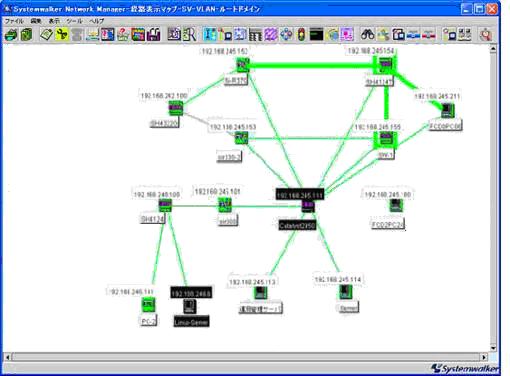This screenshot has width=510, height=376.
Task: Click the magnifying glass zoom icon
Action: click(486, 35)
